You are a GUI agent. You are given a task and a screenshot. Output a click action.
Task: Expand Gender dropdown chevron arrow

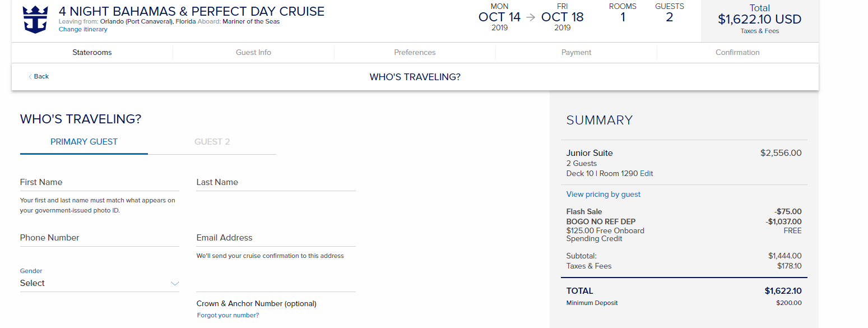click(x=175, y=284)
